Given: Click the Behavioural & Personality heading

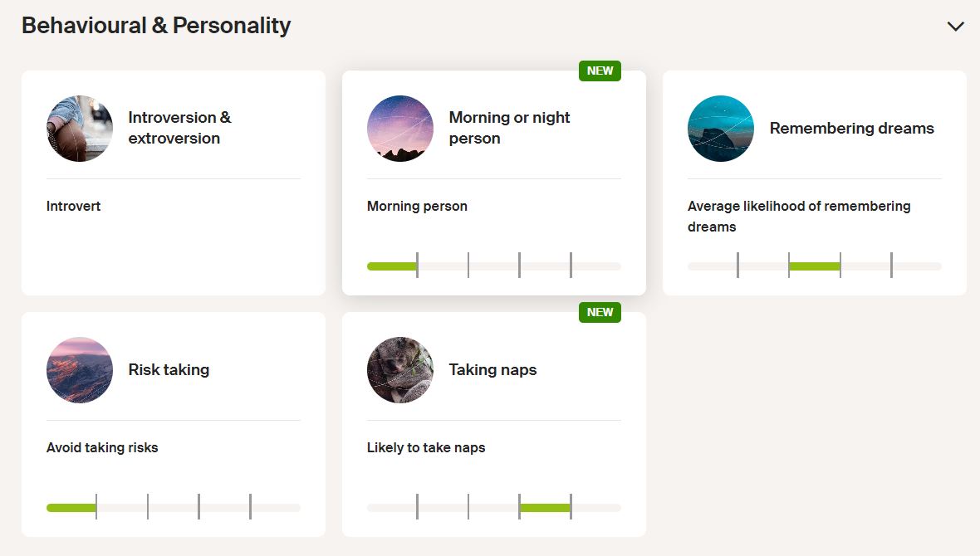Looking at the screenshot, I should 156,26.
